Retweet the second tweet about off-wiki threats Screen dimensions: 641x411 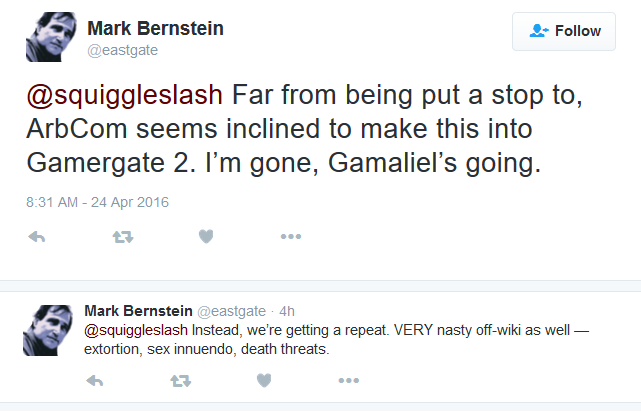181,381
